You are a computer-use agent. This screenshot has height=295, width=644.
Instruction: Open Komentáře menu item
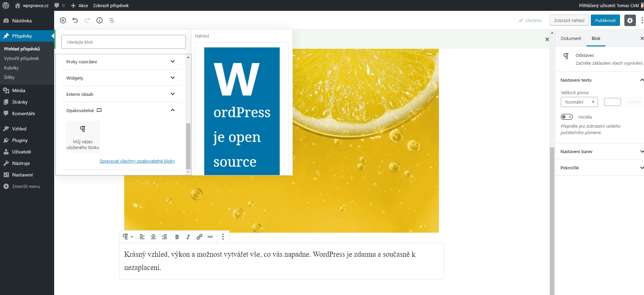(x=27, y=113)
